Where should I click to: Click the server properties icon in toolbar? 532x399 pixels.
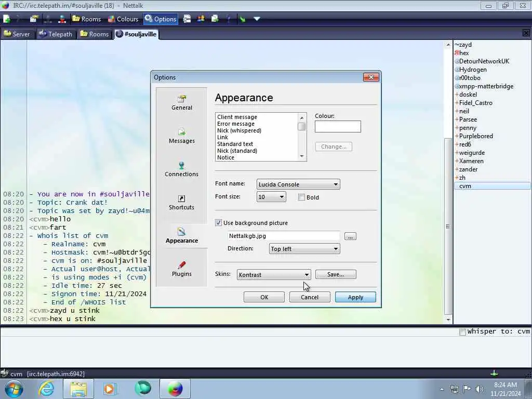(x=34, y=19)
